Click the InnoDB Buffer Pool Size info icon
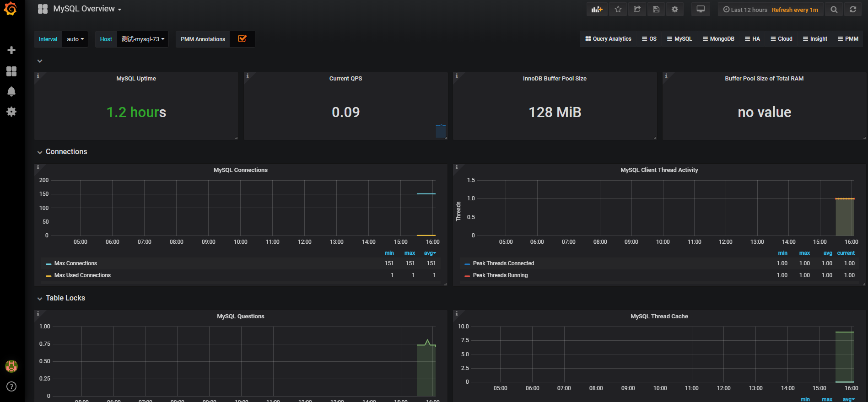The width and height of the screenshot is (868, 402). coord(457,76)
